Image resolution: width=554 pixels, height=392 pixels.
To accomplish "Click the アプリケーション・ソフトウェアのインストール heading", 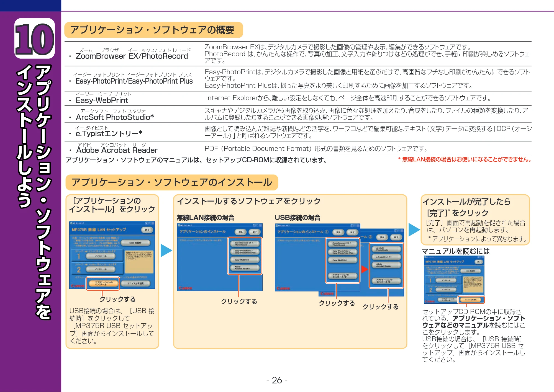I will tap(172, 182).
